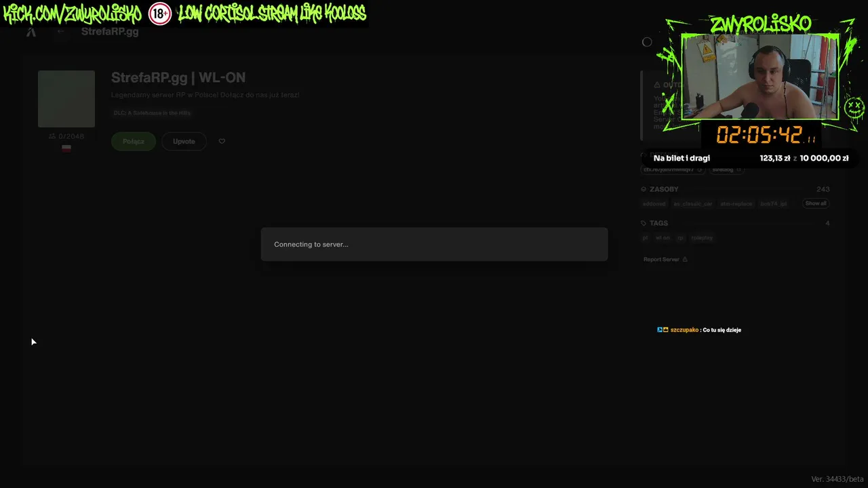The width and height of the screenshot is (868, 488).
Task: Upvote the StrefaRP.gg server
Action: coord(184,142)
